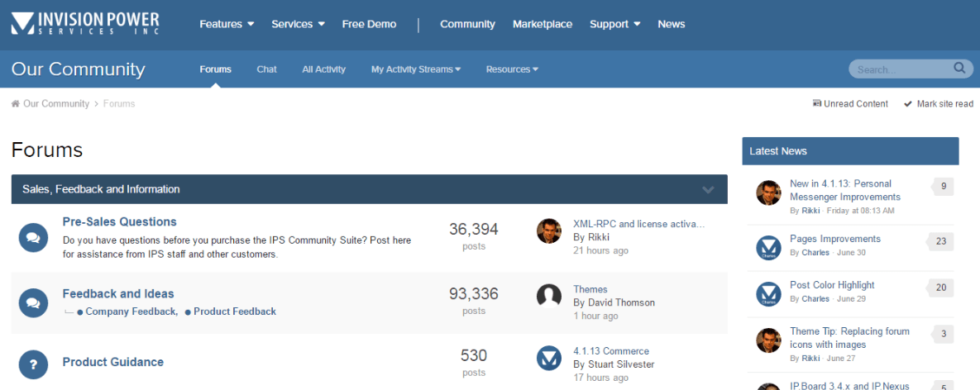Open Product Guidance forum
This screenshot has height=390, width=980.
tap(113, 362)
